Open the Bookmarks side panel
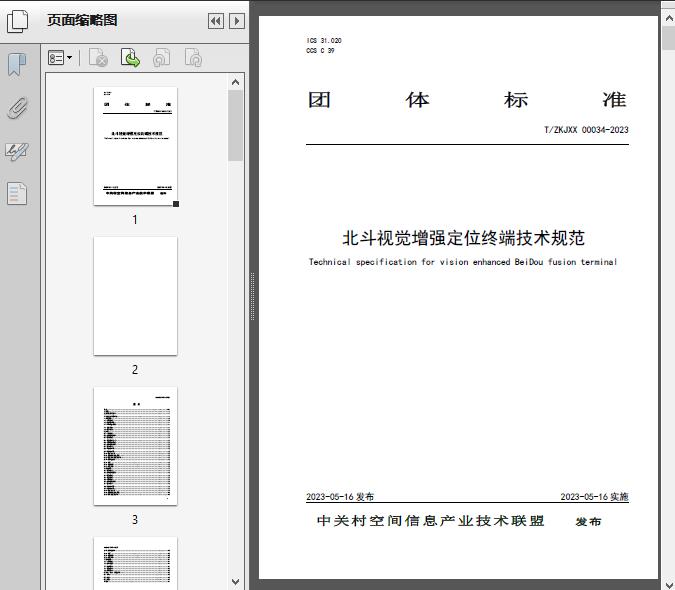This screenshot has height=590, width=675. pos(17,65)
